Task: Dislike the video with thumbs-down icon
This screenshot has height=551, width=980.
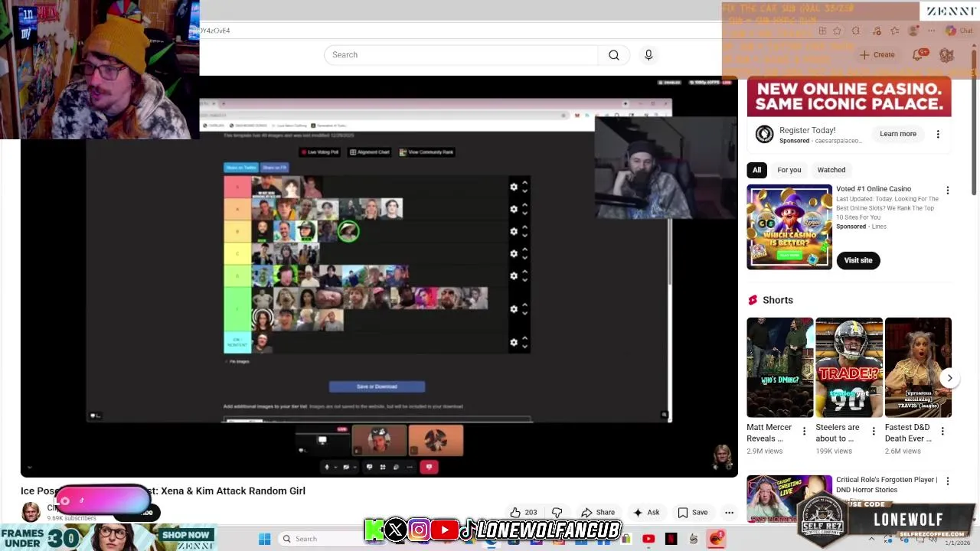Action: 557,513
